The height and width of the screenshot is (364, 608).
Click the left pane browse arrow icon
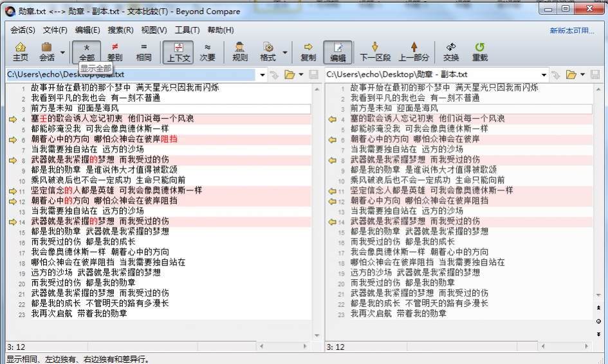[275, 75]
